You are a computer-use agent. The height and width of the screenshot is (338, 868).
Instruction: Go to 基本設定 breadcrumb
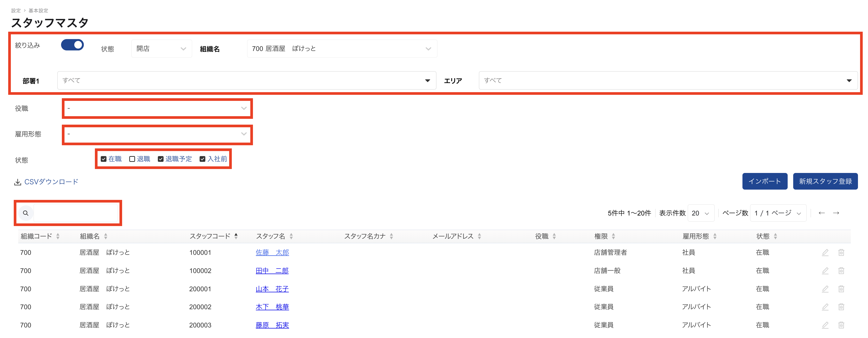(38, 11)
